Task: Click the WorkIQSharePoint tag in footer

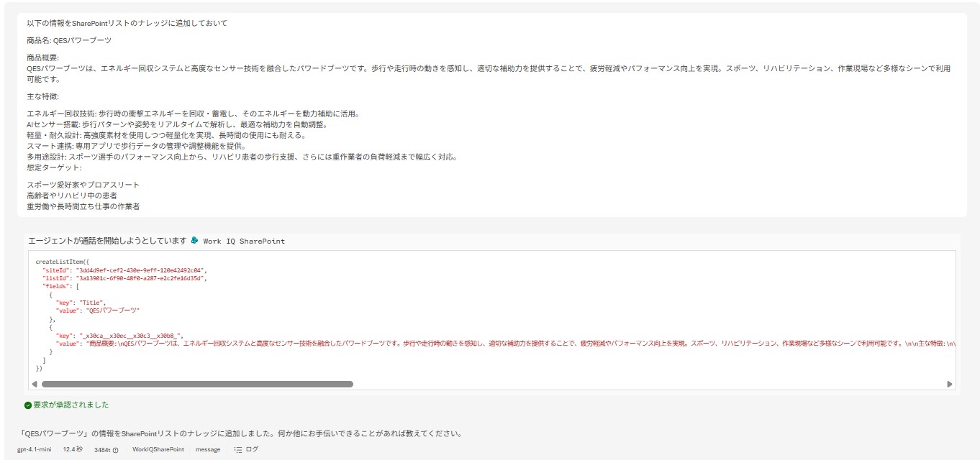Action: [158, 450]
